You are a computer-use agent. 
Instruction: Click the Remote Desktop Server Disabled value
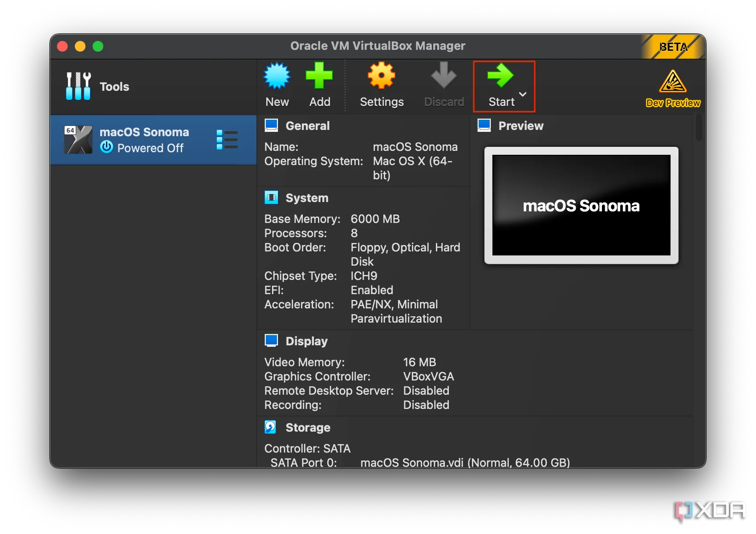click(x=426, y=391)
